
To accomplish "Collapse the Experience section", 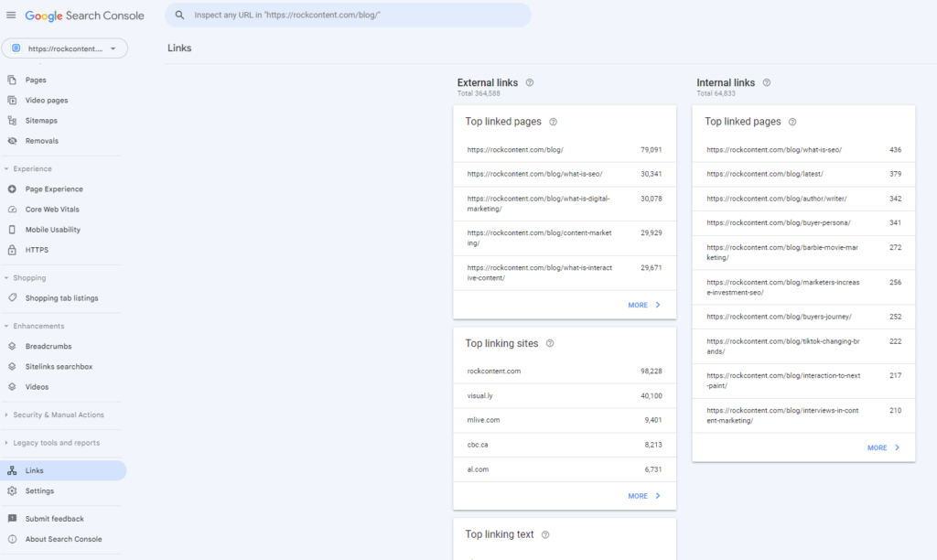I will [31, 168].
